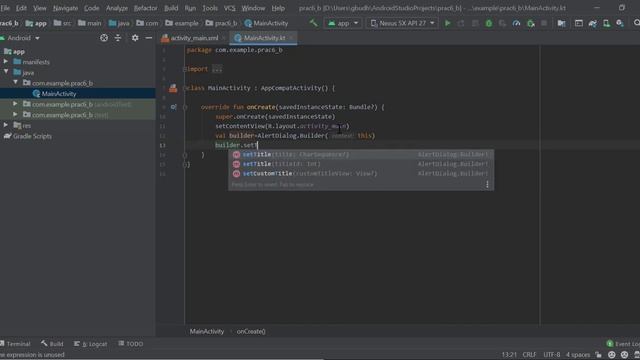Expand the androidTest package node
This screenshot has height=360, width=640.
(x=16, y=104)
